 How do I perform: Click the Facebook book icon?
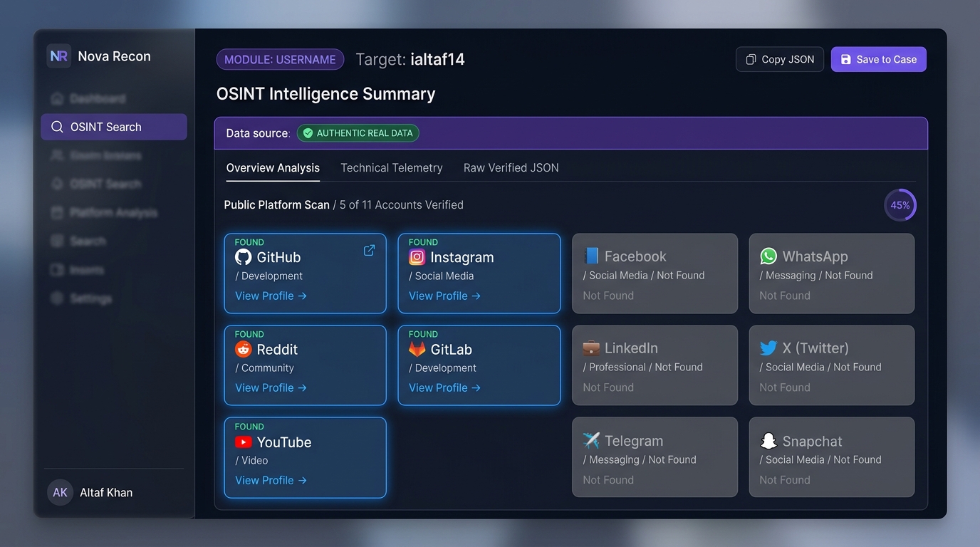point(591,256)
